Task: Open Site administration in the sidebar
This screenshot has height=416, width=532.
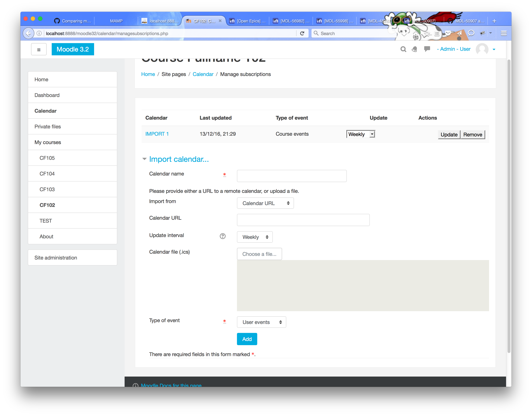Action: point(72,258)
